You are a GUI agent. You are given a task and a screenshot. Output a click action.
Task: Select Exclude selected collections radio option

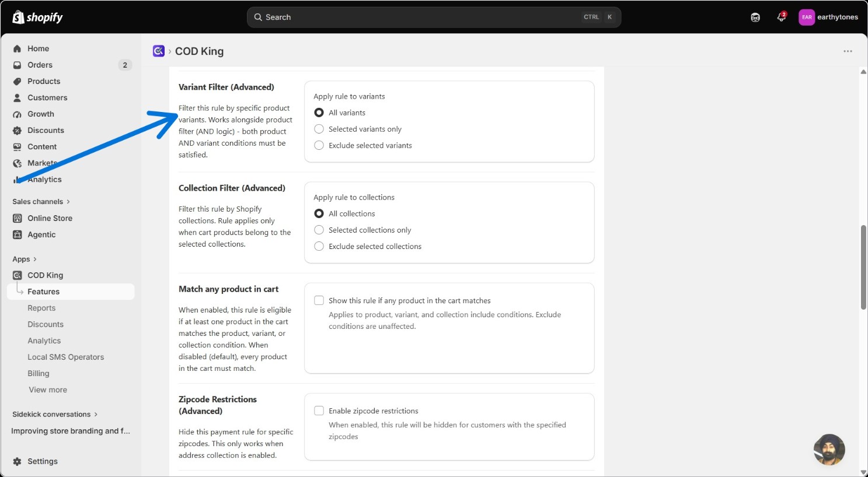(x=319, y=246)
